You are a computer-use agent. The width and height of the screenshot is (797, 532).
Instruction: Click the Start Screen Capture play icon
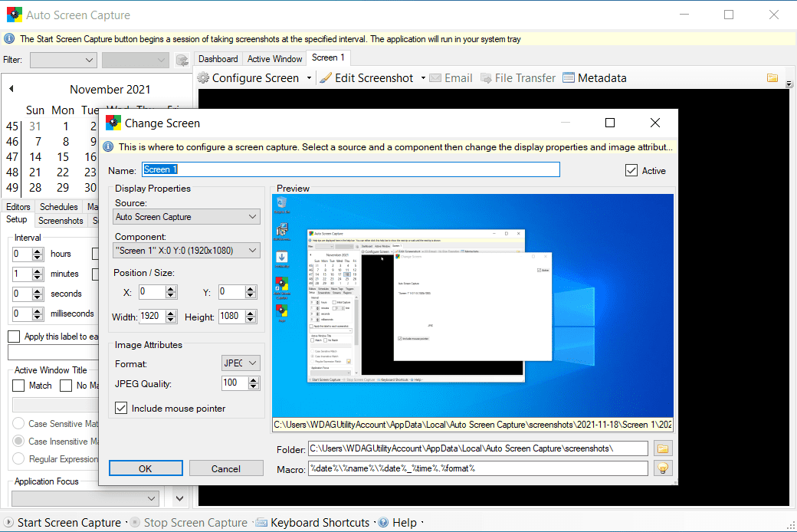(8, 522)
